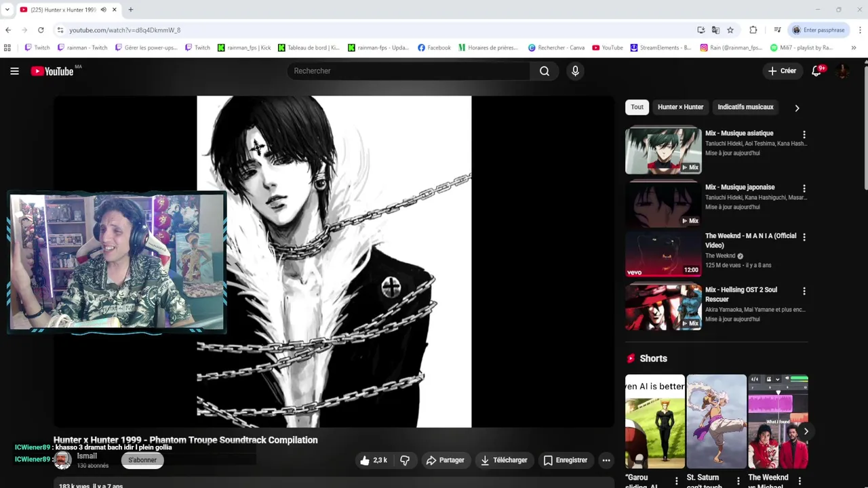Install app icon in address bar
The height and width of the screenshot is (488, 868).
701,30
